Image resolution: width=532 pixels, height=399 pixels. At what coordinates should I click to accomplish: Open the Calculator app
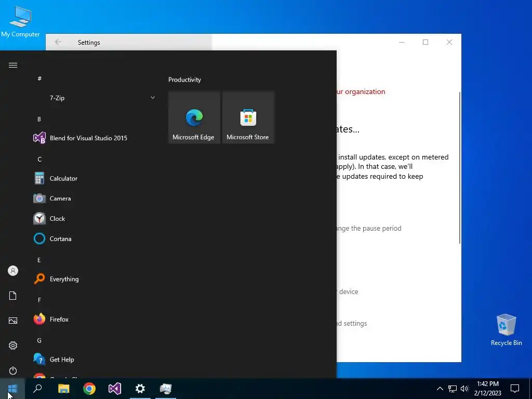tap(95, 179)
